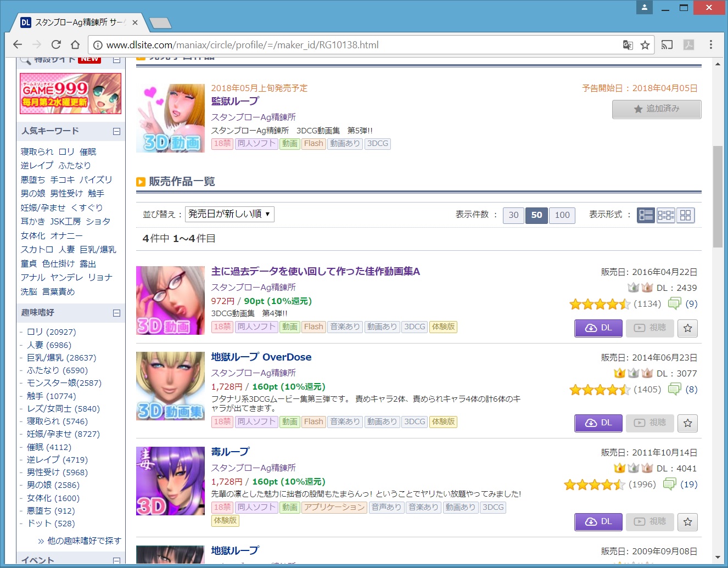
Task: Click the star rating (1996) on 毒ループ
Action: point(595,485)
